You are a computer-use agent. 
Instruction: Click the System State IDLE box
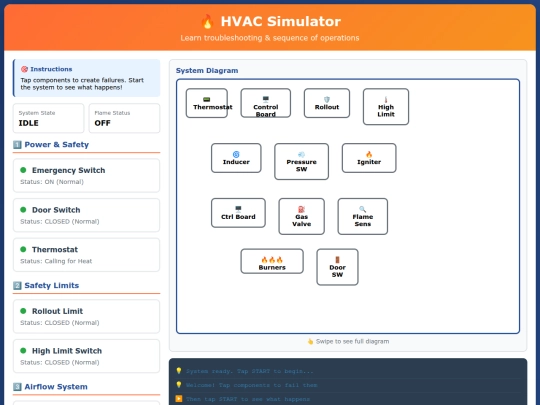point(49,118)
